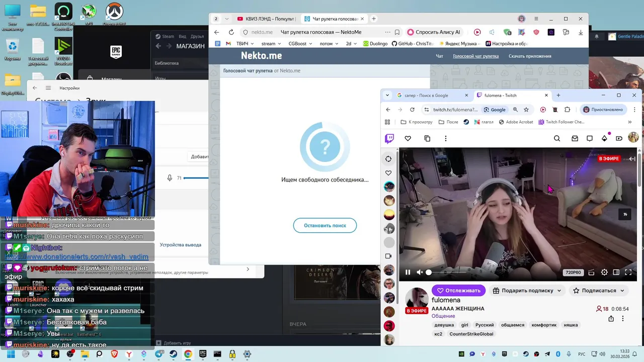Click the CounterStrikeGlobal tag
644x362 pixels.
click(471, 334)
